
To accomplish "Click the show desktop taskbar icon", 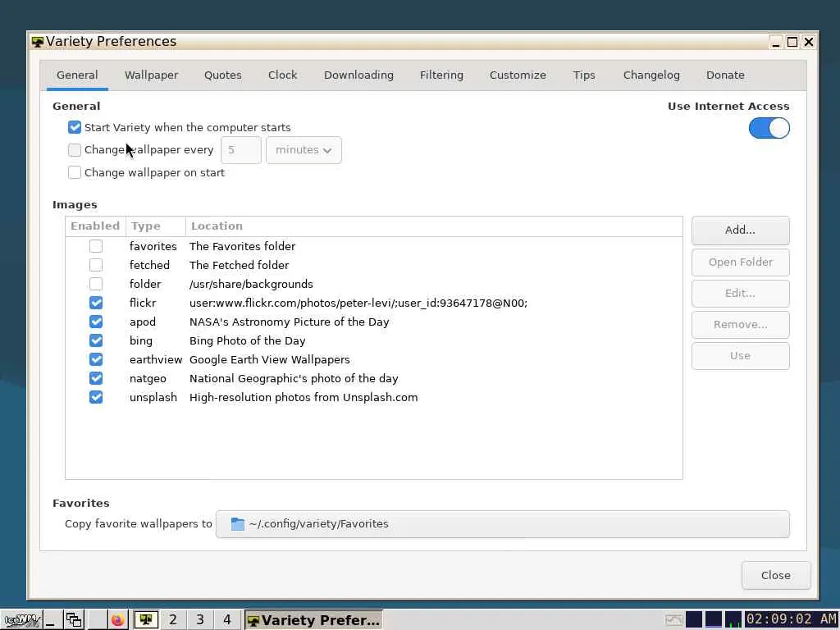I will coord(52,620).
